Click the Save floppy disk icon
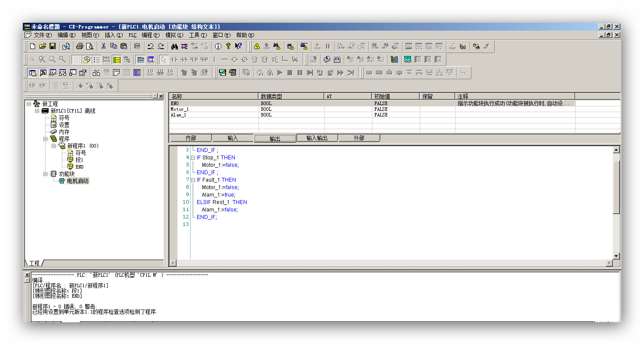The image size is (644, 345). [53, 46]
